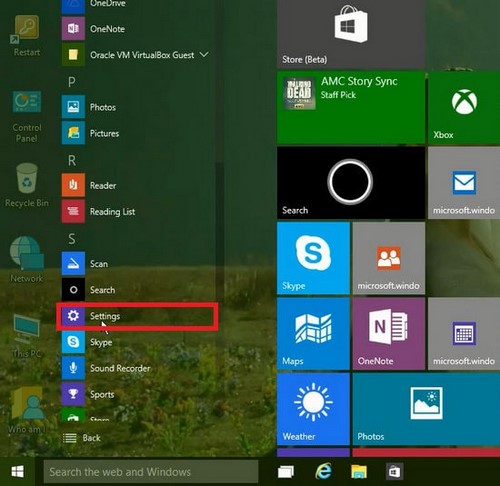Select the Recycle Bin desktop icon

[27, 185]
